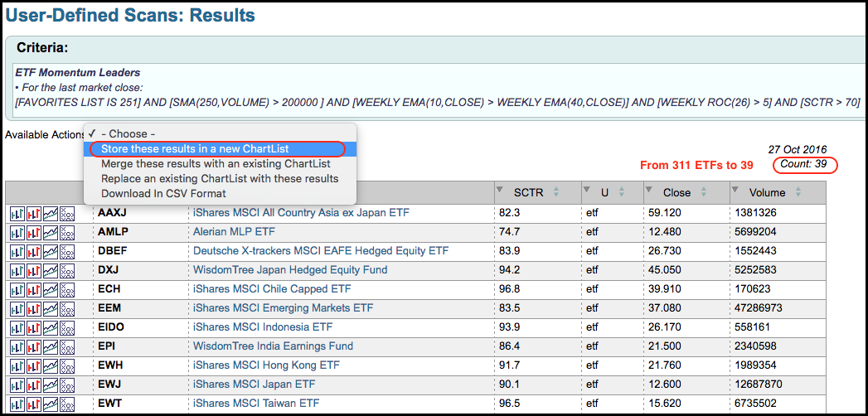Viewport: 868px width, 416px height.
Task: Open iShares MSCI Taiwan ETF link
Action: 255,404
